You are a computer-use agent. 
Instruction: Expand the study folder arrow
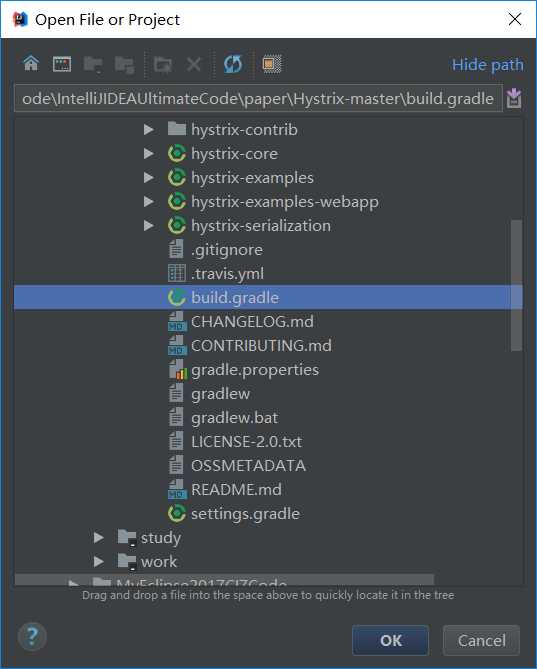99,537
